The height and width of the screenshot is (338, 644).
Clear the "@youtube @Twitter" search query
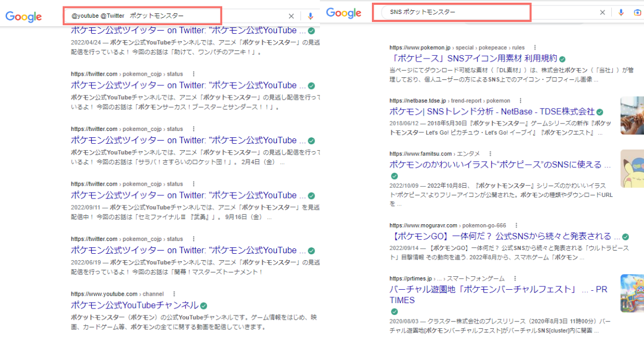[291, 17]
